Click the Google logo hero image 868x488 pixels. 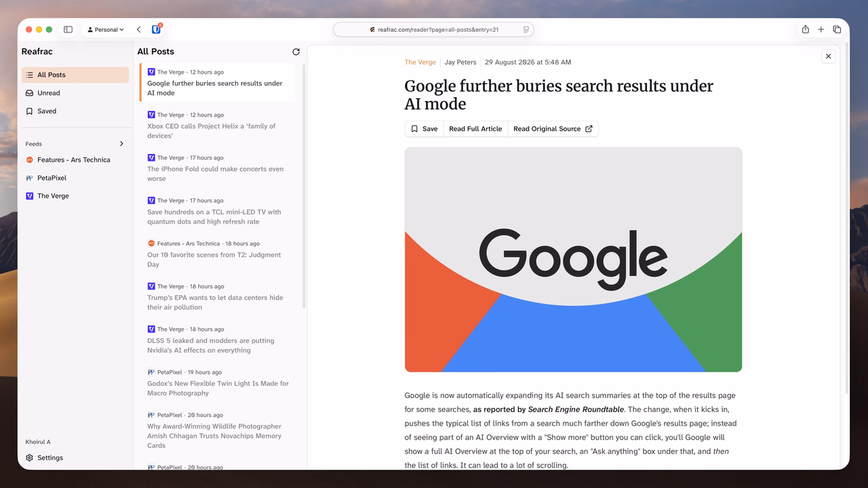point(574,260)
